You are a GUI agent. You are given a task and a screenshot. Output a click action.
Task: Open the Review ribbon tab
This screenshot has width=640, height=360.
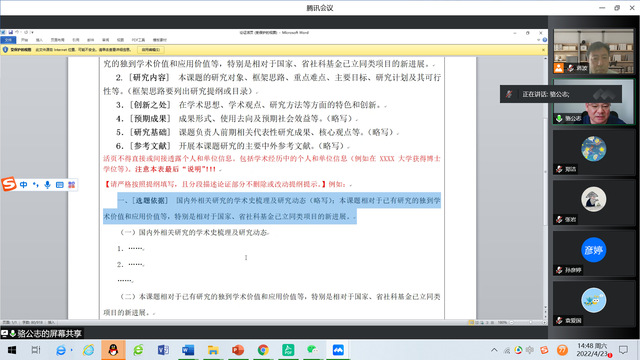pos(106,40)
